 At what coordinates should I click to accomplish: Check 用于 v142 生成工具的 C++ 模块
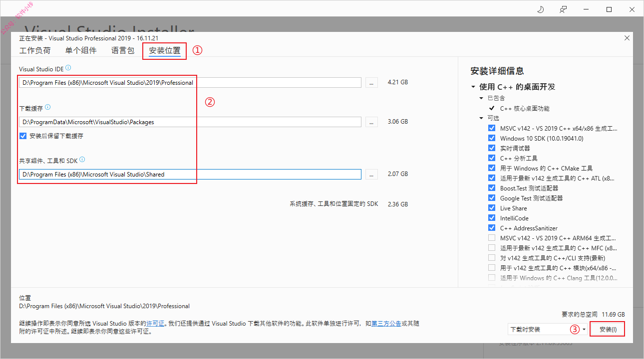pos(492,268)
